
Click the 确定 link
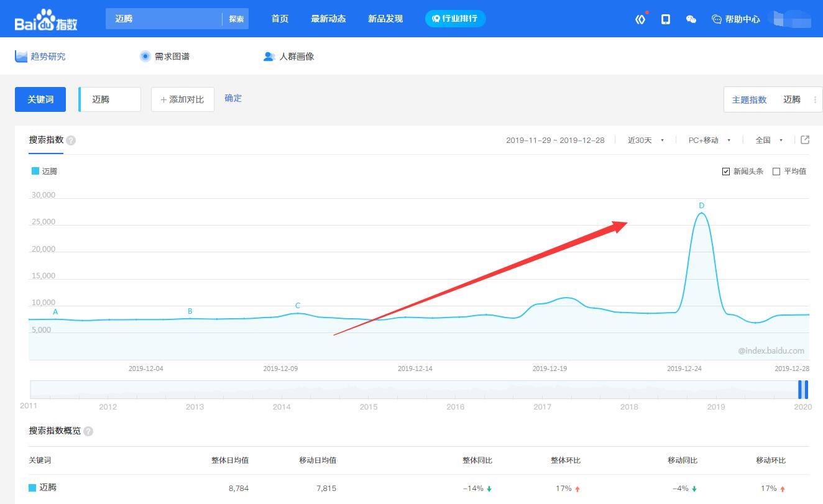click(233, 98)
